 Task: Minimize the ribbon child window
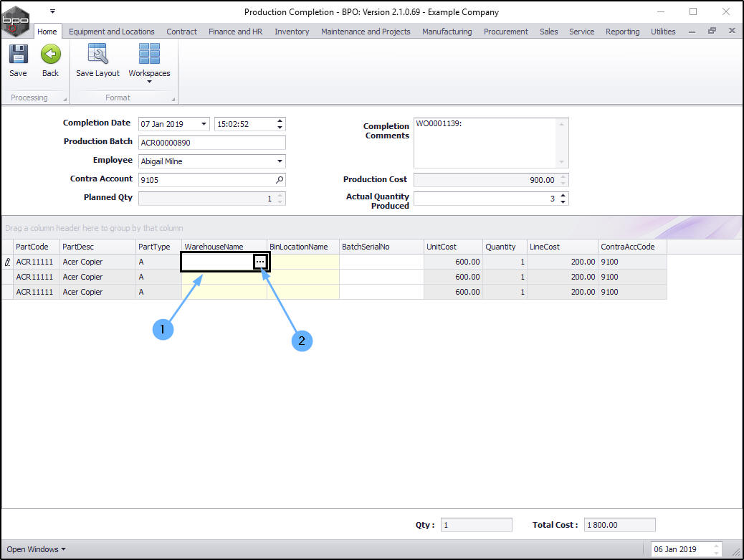click(692, 32)
